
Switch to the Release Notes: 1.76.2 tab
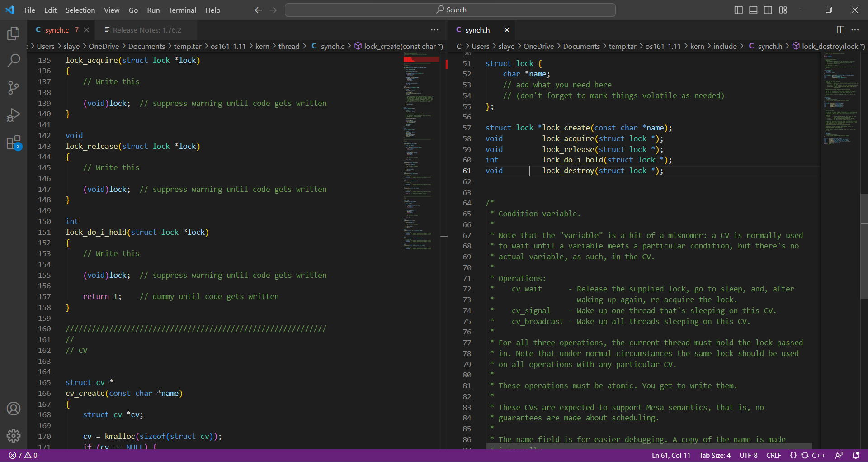[147, 30]
